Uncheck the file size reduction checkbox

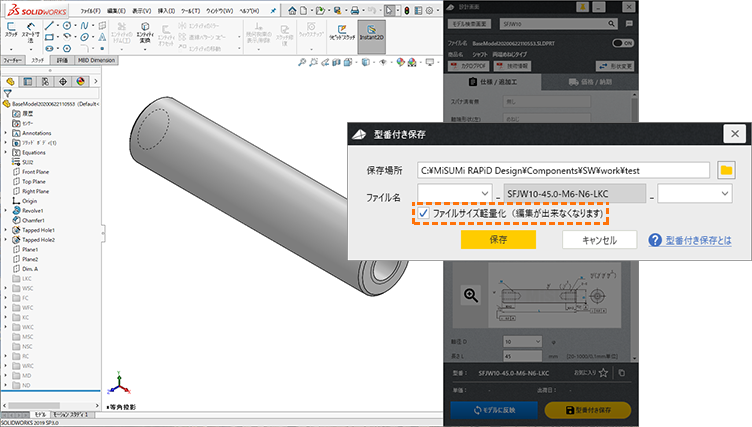(425, 214)
